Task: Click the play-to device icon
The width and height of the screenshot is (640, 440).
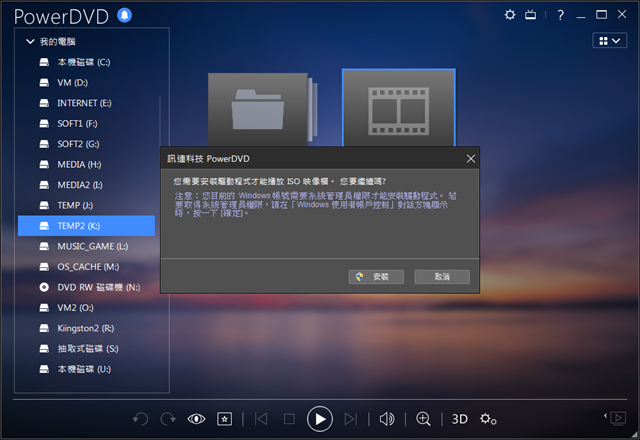Action: [618, 418]
